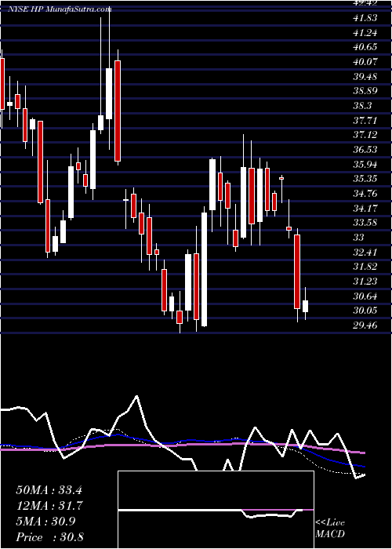Click the 41.83 price axis label
Viewport: 392px width, 549px height.
click(365, 18)
